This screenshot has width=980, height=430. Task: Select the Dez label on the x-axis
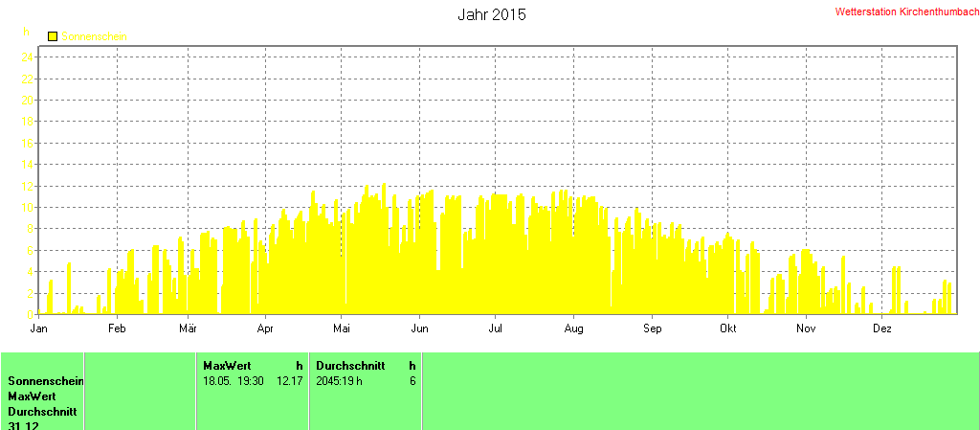[x=882, y=328]
